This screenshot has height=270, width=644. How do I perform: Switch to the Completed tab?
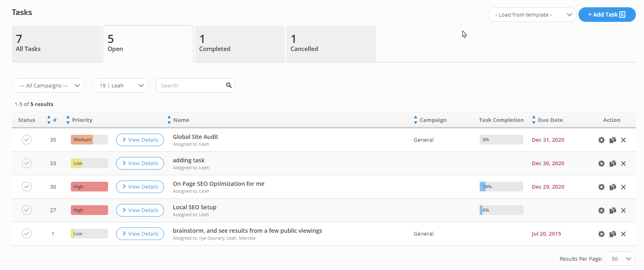(240, 44)
